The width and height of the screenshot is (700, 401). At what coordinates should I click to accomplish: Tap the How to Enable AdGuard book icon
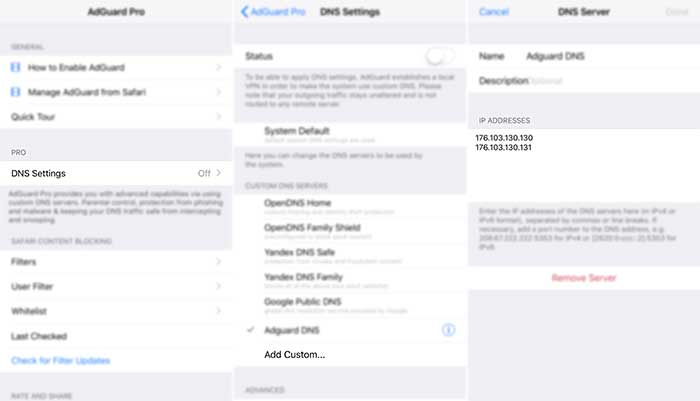coord(15,67)
